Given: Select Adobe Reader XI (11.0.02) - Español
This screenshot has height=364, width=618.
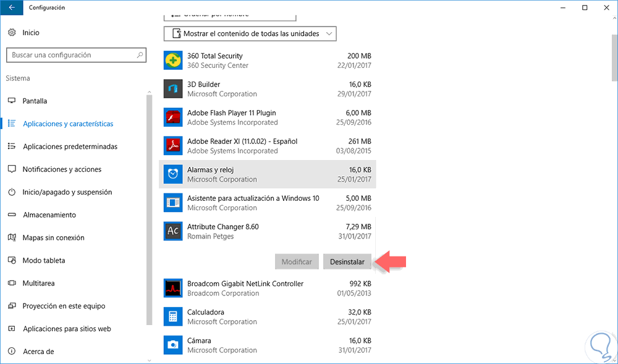Looking at the screenshot, I should [242, 142].
